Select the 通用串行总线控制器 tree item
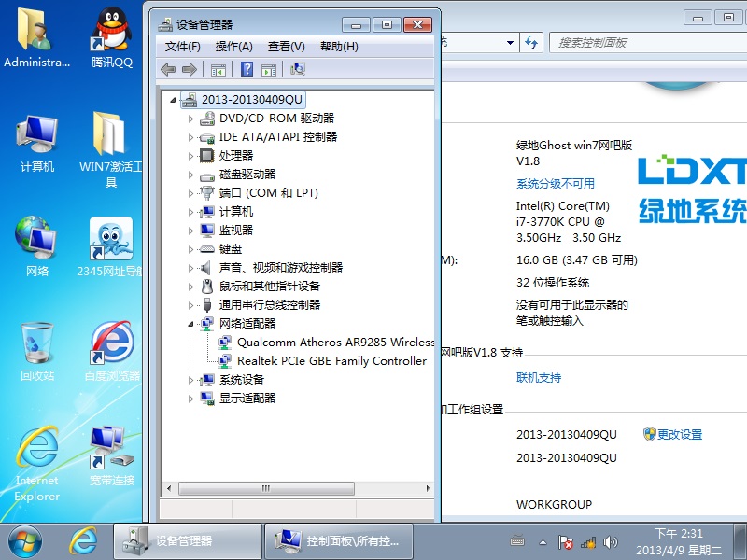The width and height of the screenshot is (747, 560). (261, 305)
